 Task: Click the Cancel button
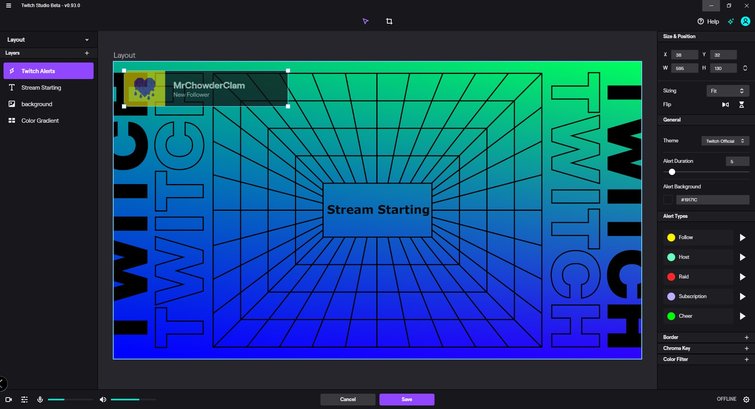[348, 399]
